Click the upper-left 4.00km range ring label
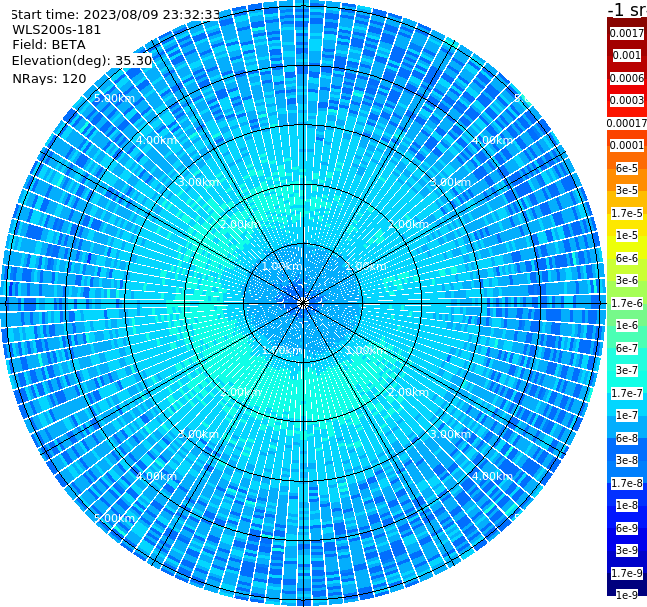Image resolution: width=647 pixels, height=607 pixels. (x=156, y=140)
